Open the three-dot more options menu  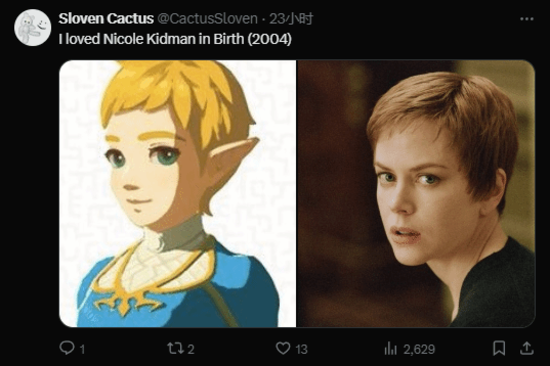pyautogui.click(x=526, y=19)
